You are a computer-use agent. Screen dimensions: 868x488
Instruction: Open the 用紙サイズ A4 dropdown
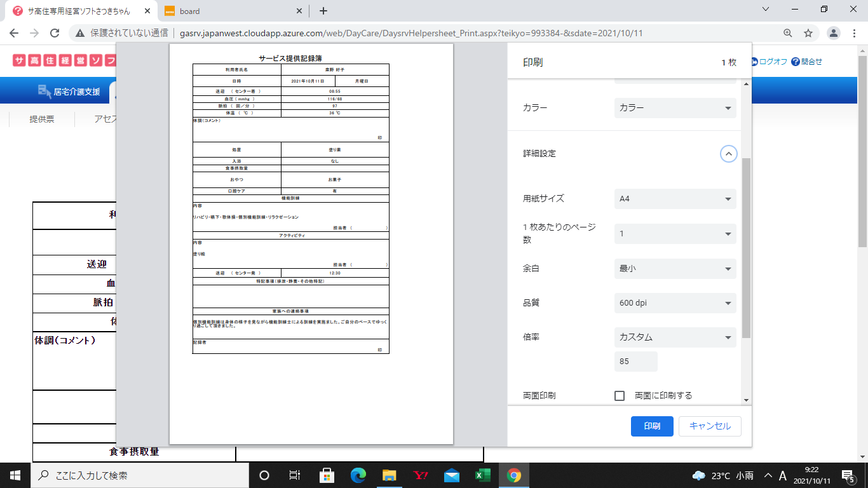coord(675,199)
